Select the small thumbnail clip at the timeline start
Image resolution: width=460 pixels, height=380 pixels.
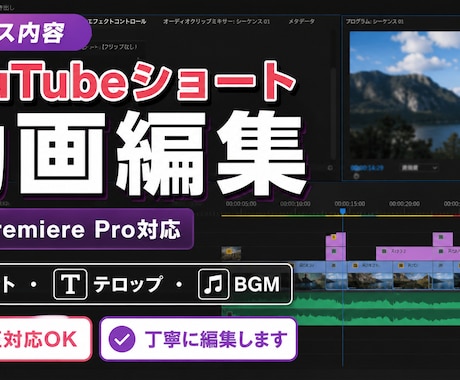(x=231, y=253)
